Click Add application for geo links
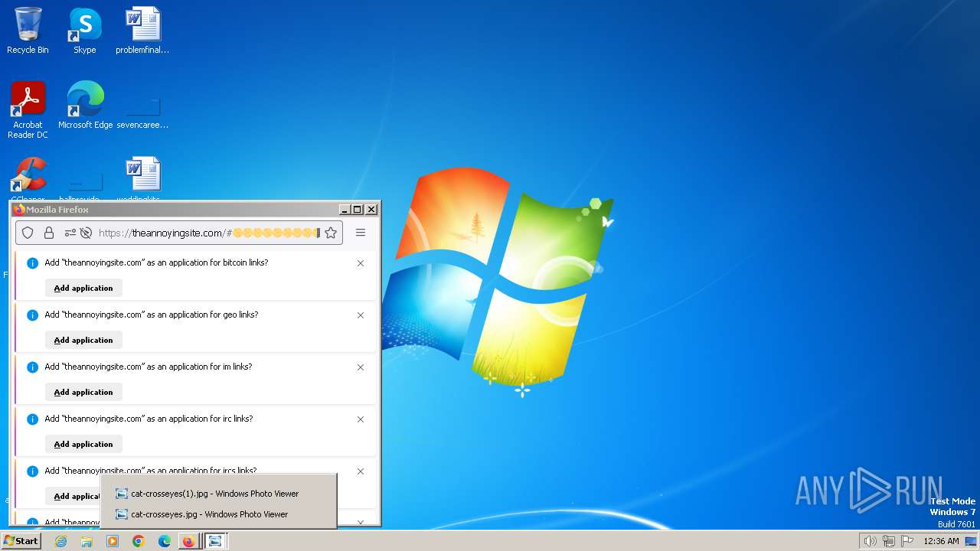 click(x=83, y=340)
